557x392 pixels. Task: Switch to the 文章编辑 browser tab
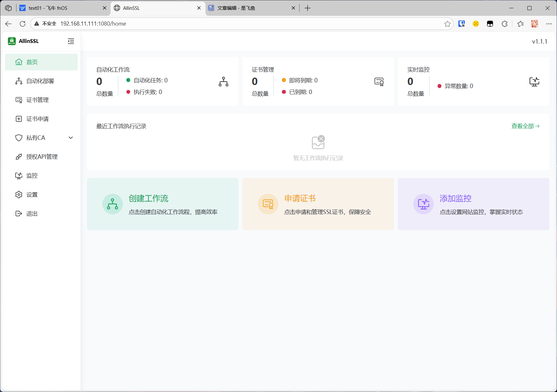(x=250, y=8)
